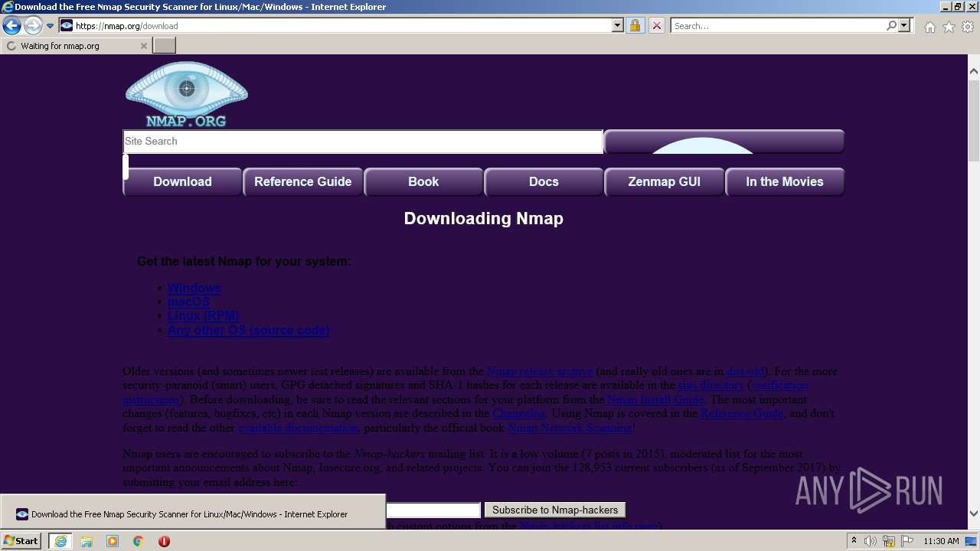Open the search provider dropdown arrow
Screen dimensions: 980x551
click(x=904, y=26)
